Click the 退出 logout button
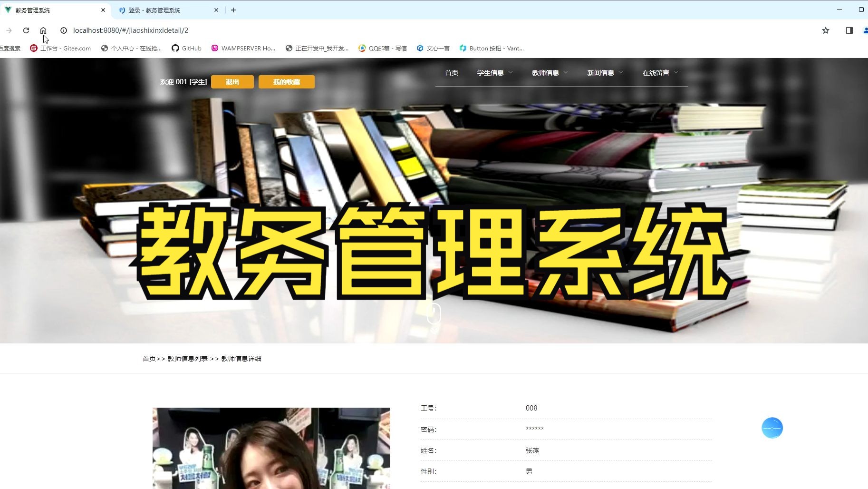The height and width of the screenshot is (489, 868). click(232, 82)
